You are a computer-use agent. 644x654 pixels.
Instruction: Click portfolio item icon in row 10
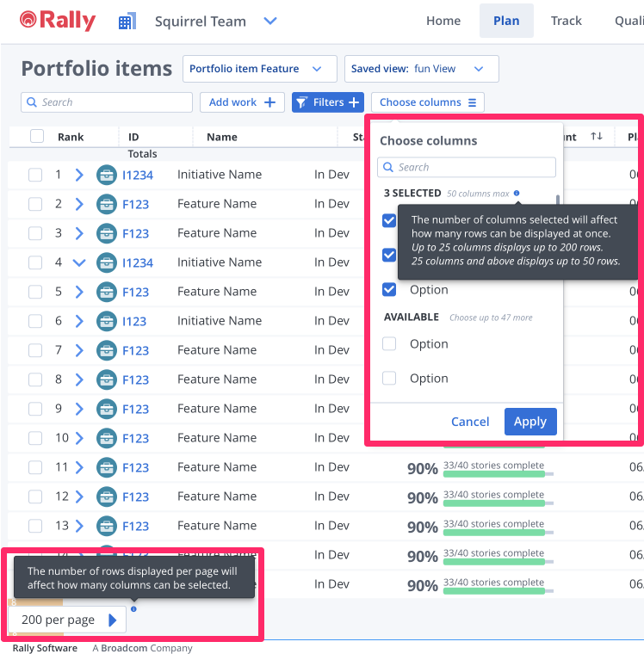click(x=107, y=438)
